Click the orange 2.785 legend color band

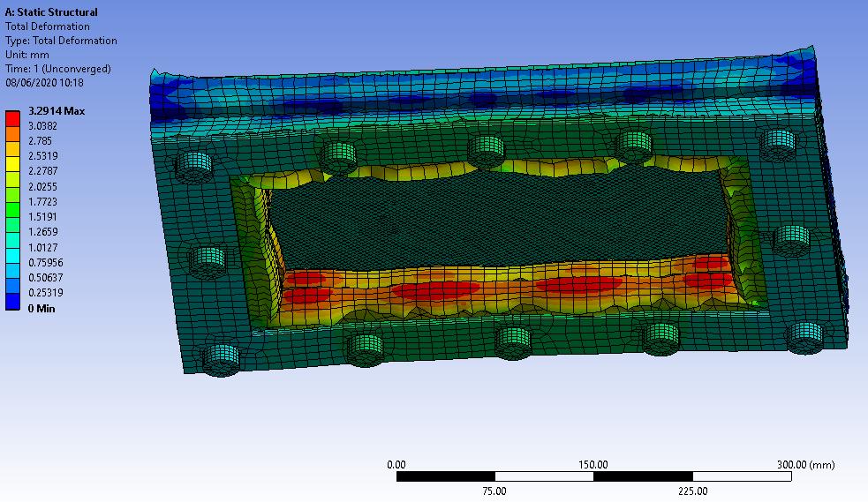click(12, 134)
